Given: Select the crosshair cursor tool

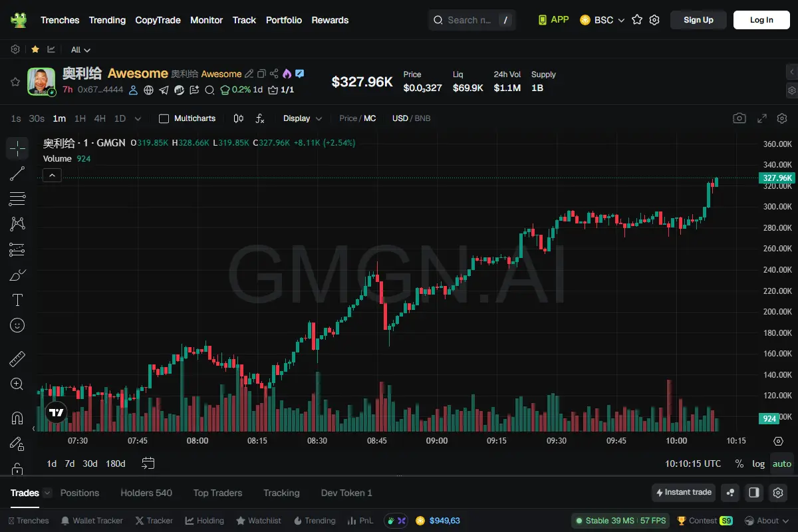Looking at the screenshot, I should [x=17, y=148].
